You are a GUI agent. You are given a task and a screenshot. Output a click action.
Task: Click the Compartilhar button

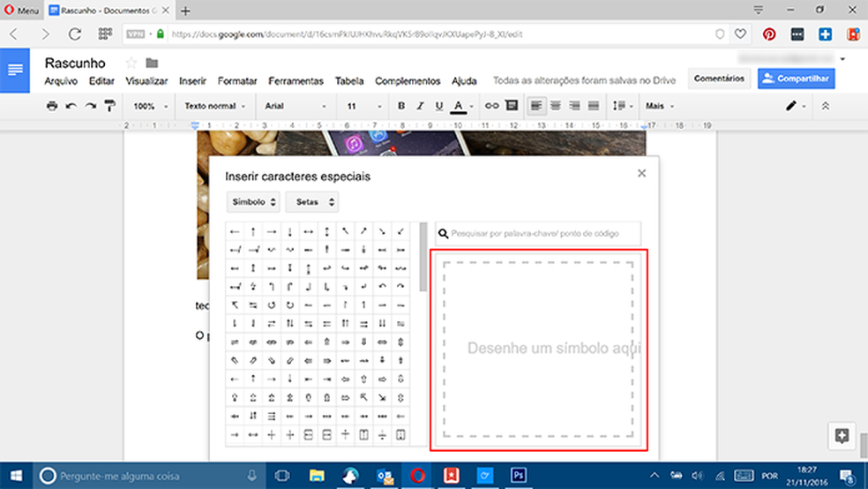click(x=796, y=79)
